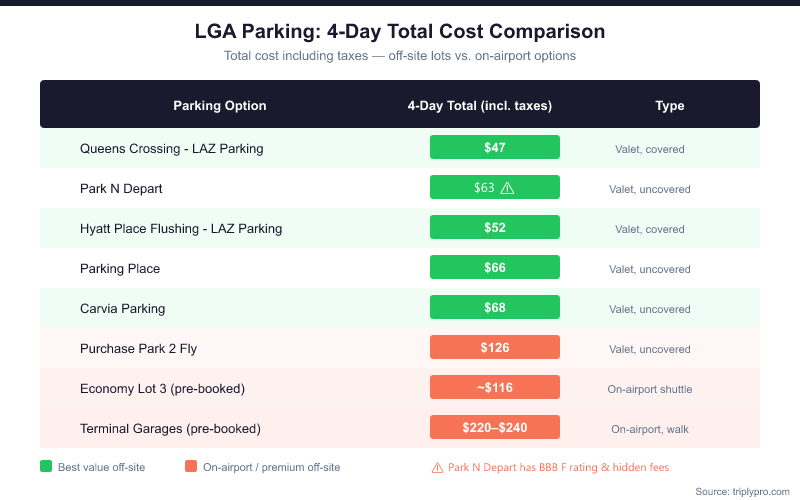Click the $220–$240 Terminal Garages badge
This screenshot has height=500, width=800.
pyautogui.click(x=495, y=428)
